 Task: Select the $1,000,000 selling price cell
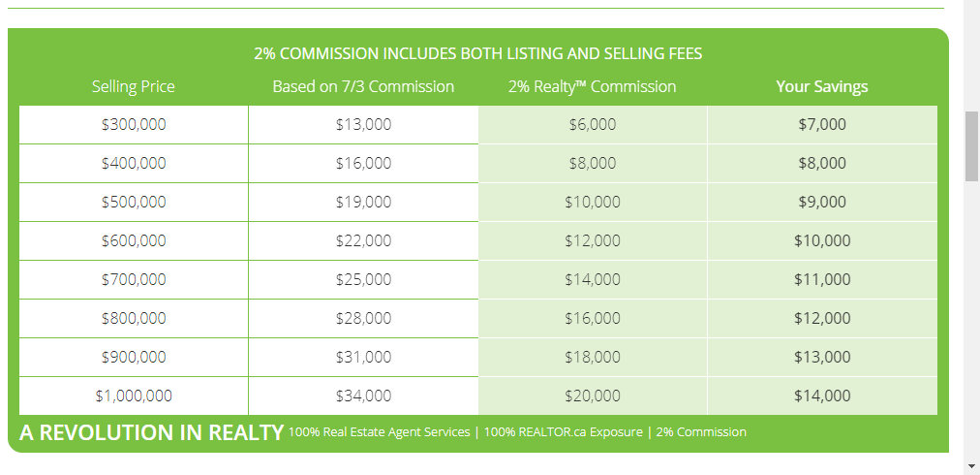(x=134, y=396)
